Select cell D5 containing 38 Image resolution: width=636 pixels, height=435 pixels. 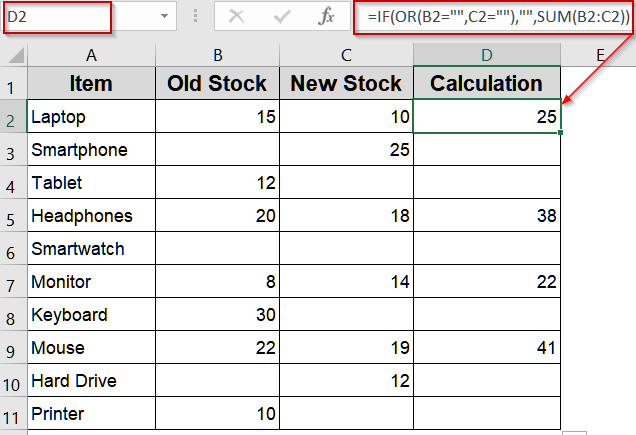[x=486, y=216]
